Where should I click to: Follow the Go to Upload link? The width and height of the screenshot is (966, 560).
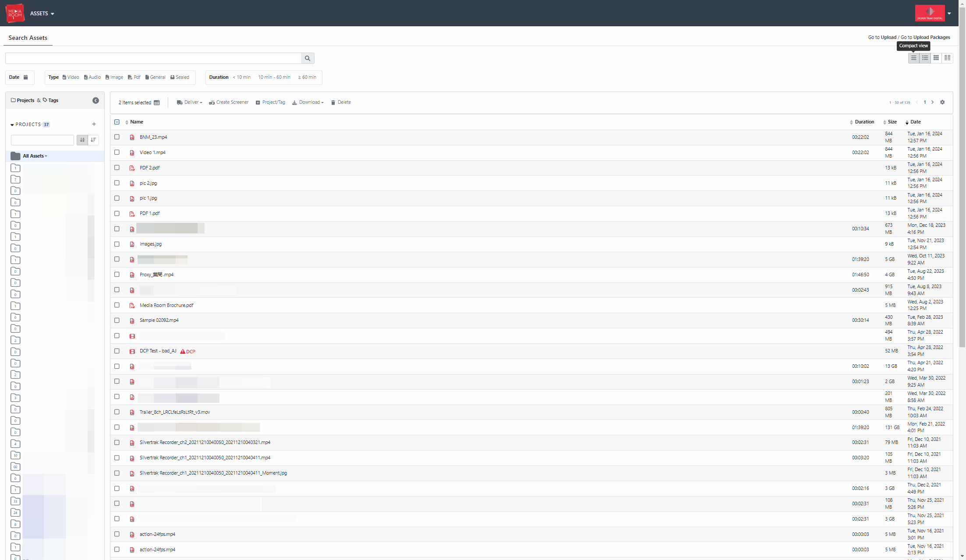click(882, 38)
